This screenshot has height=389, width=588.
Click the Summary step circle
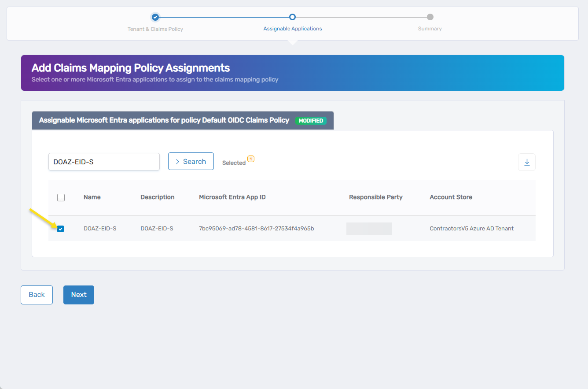(430, 17)
